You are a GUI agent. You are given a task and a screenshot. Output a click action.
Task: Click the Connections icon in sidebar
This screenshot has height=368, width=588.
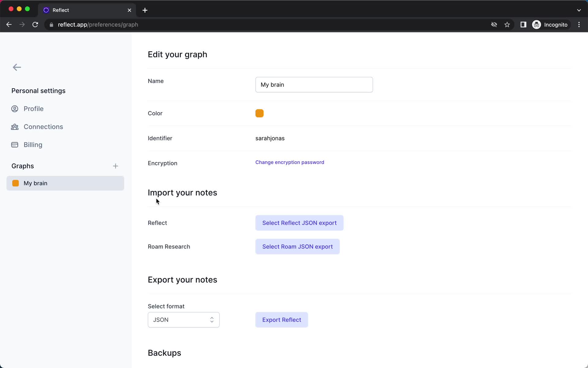pos(15,126)
